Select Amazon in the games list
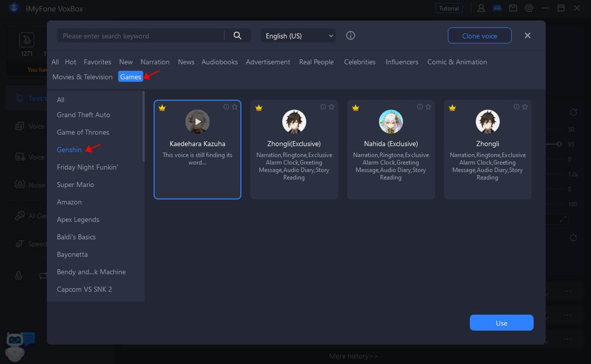 pyautogui.click(x=69, y=202)
